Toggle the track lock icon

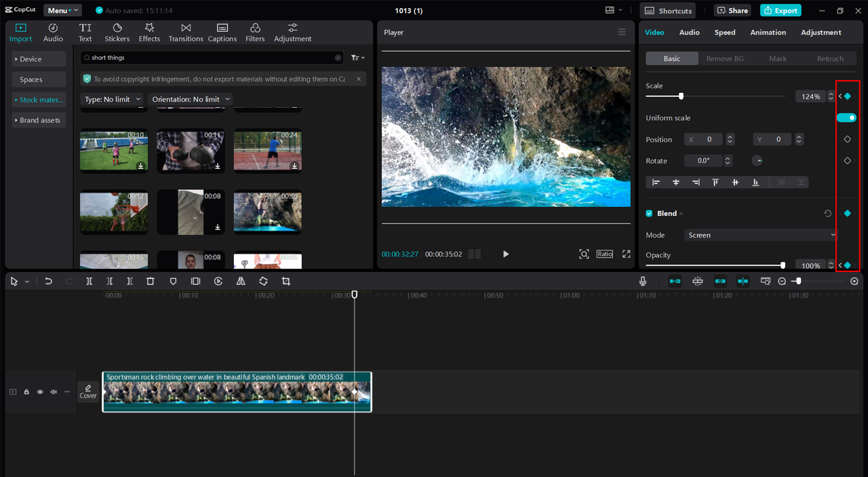click(26, 392)
